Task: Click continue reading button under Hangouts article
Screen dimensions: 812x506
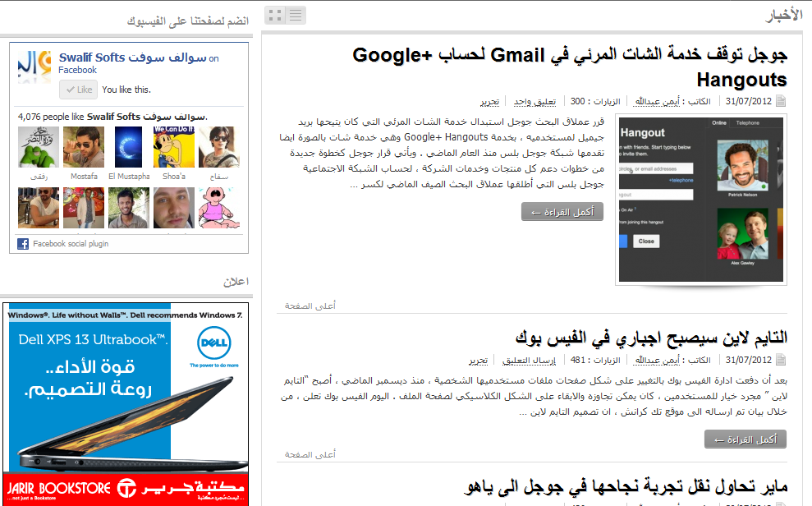Action: (562, 212)
